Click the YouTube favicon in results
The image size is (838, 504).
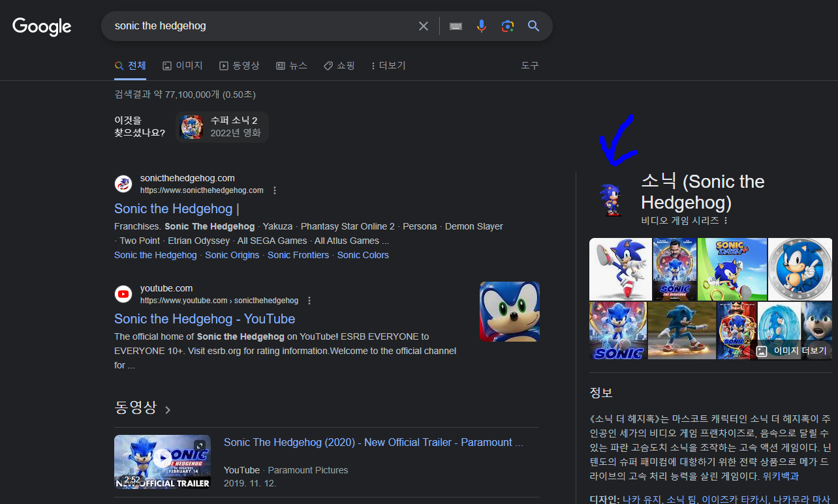click(x=123, y=294)
